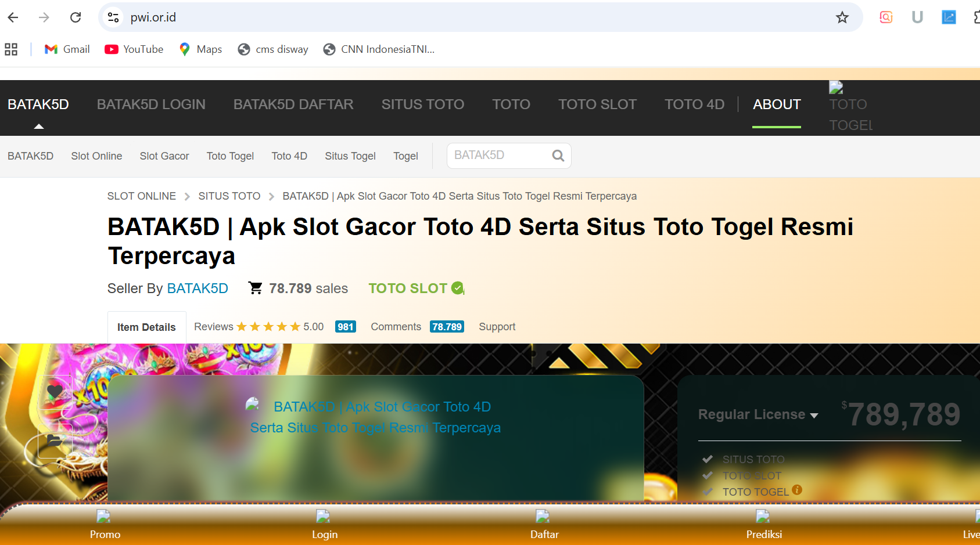This screenshot has height=545, width=980.
Task: Open the Support section
Action: pyautogui.click(x=497, y=326)
